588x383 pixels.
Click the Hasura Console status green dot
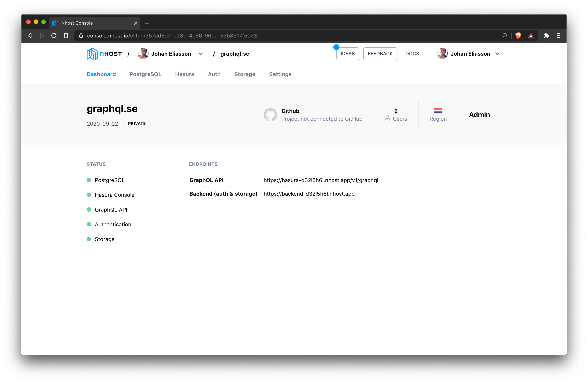[x=89, y=195]
